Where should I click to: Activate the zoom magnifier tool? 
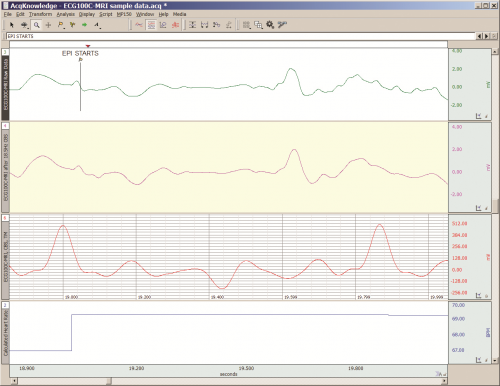click(x=36, y=25)
